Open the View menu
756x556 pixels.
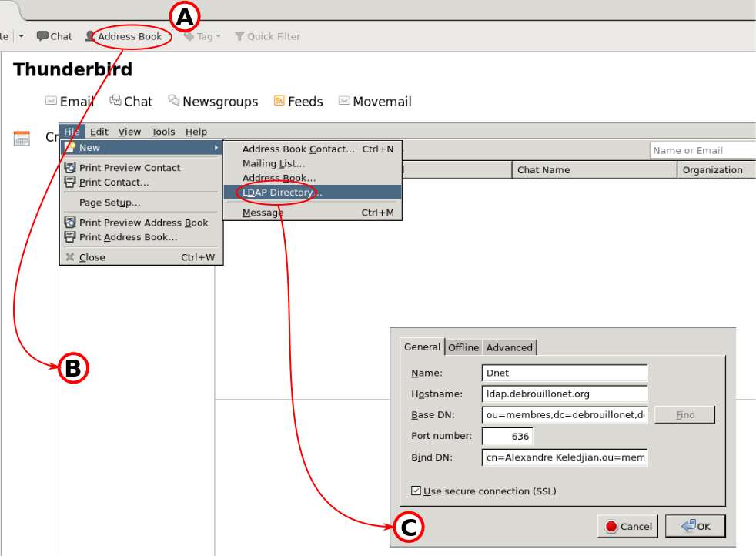pos(129,132)
